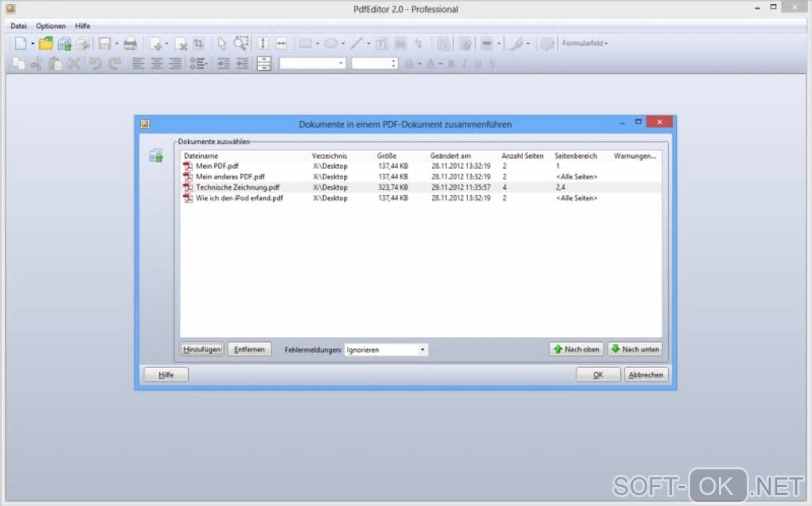The width and height of the screenshot is (812, 506).
Task: Click the bold B formatting icon
Action: (x=451, y=64)
